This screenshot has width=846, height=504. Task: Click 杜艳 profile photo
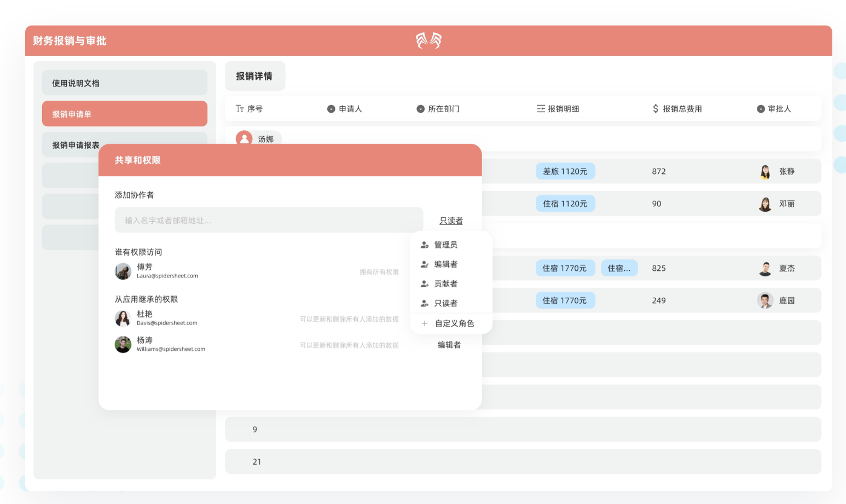(x=123, y=318)
